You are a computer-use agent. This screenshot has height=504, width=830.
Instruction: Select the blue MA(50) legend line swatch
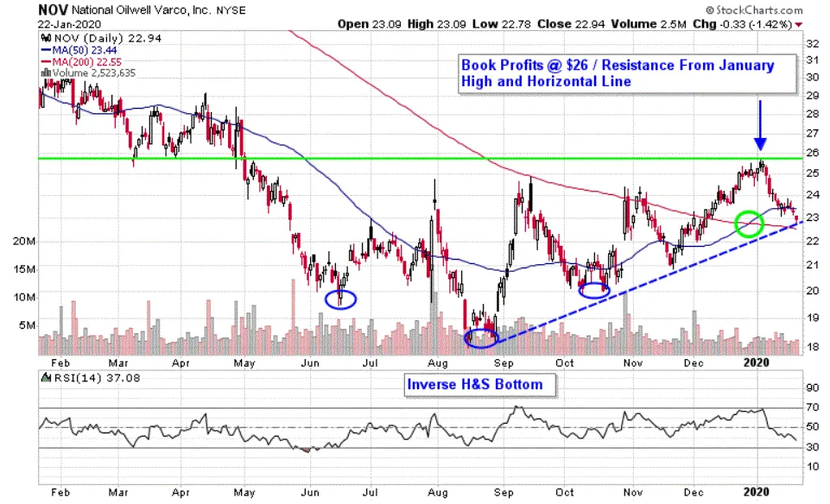point(46,50)
